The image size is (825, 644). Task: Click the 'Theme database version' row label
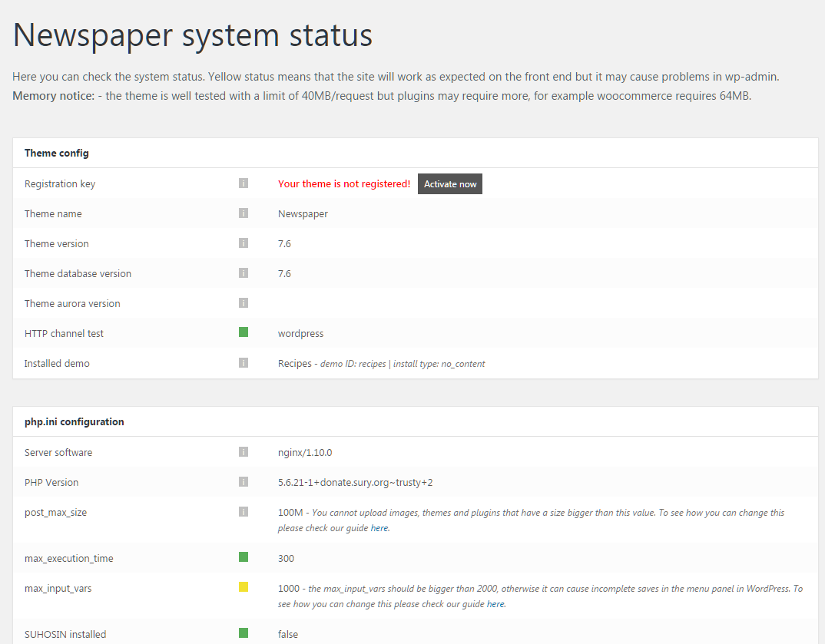tap(78, 273)
